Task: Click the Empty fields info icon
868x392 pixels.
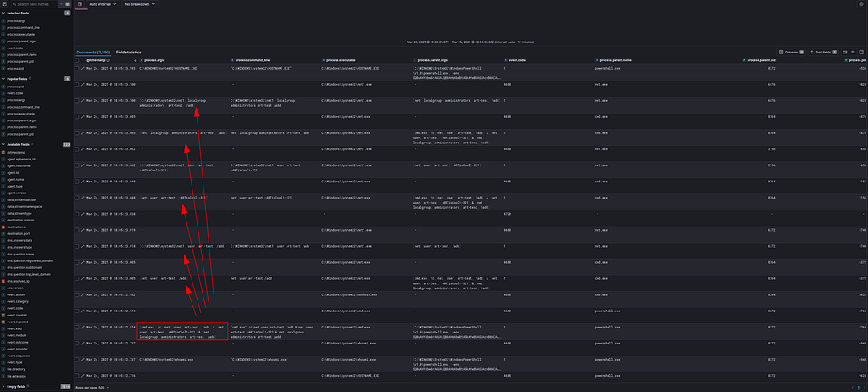Action: 28,386
